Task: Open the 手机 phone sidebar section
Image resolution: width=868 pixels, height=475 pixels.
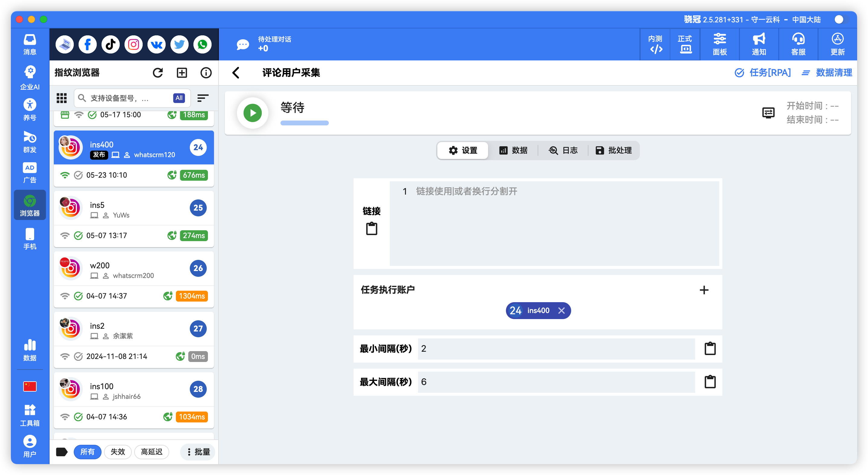Action: pos(30,238)
